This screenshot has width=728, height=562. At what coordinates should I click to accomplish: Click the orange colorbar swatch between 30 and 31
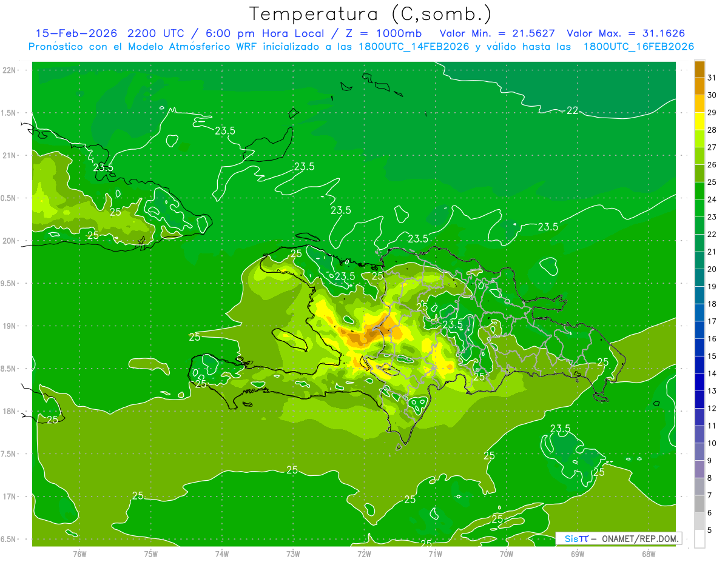(x=699, y=87)
